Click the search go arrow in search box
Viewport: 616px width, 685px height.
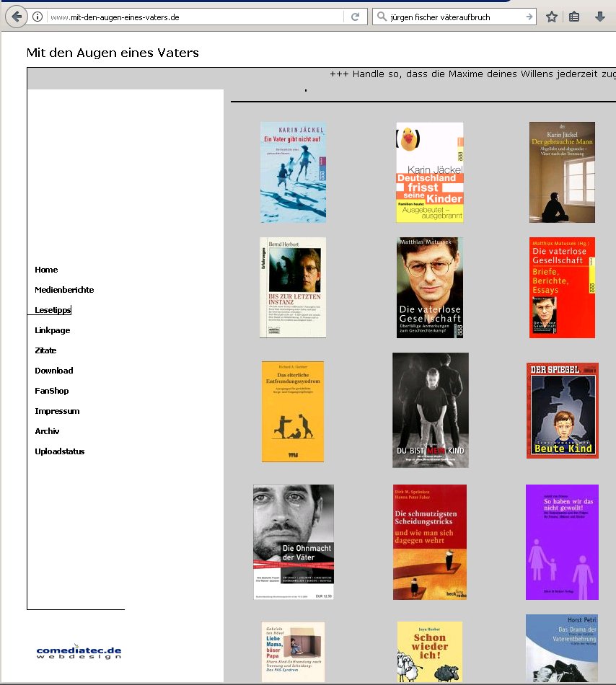pyautogui.click(x=529, y=17)
